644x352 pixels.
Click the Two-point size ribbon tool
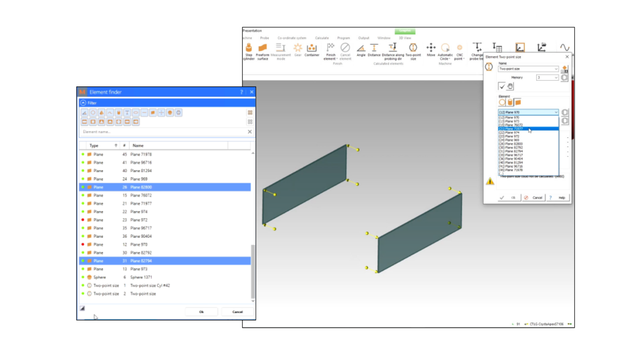413,51
